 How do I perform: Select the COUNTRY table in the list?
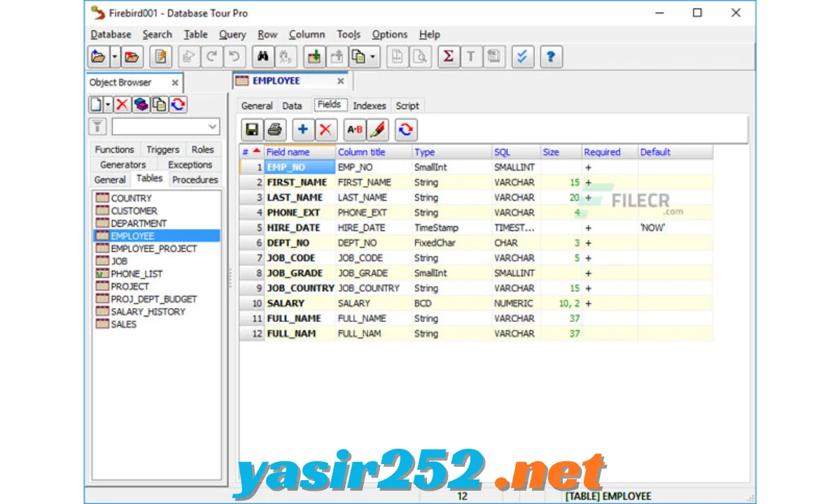click(131, 198)
